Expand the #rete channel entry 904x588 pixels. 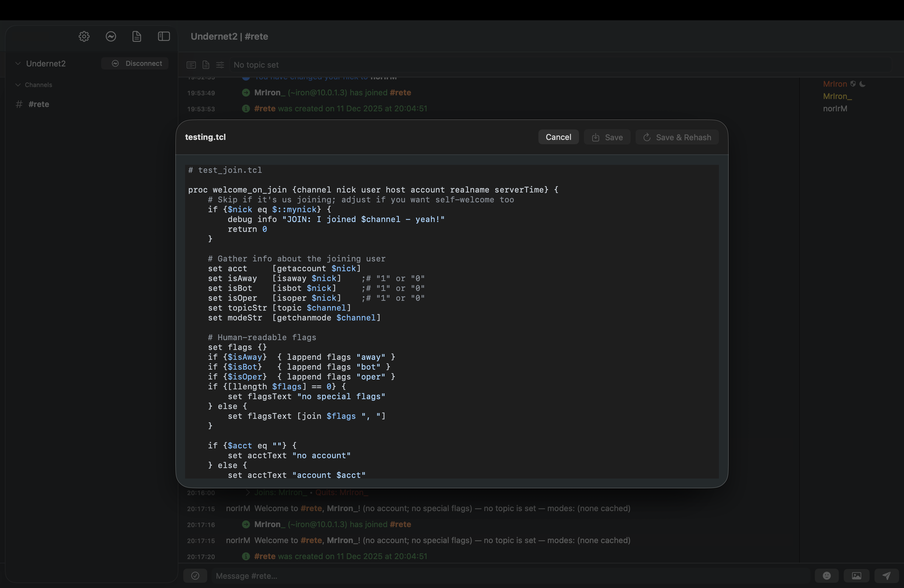point(39,105)
